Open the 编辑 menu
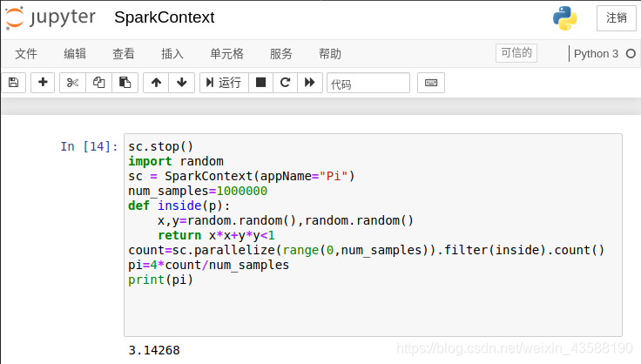641x364 pixels. pos(75,53)
